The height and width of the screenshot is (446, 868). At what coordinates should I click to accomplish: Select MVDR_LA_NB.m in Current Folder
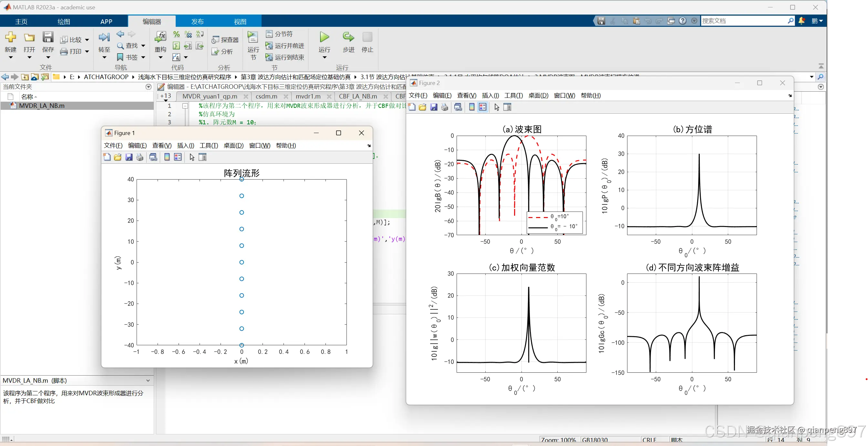coord(42,106)
